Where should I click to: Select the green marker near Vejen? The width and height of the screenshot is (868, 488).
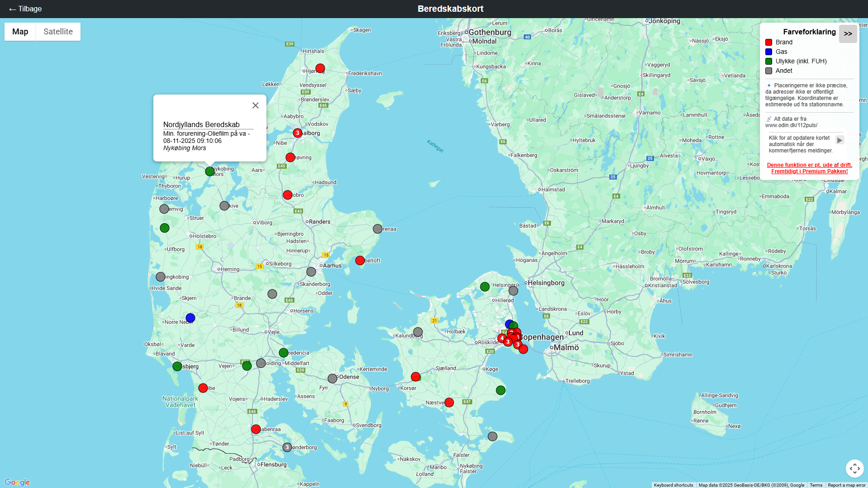click(x=247, y=366)
